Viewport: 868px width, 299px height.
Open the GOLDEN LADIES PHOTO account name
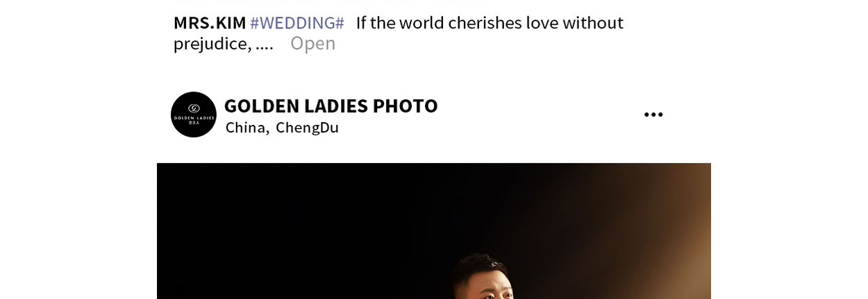(331, 105)
